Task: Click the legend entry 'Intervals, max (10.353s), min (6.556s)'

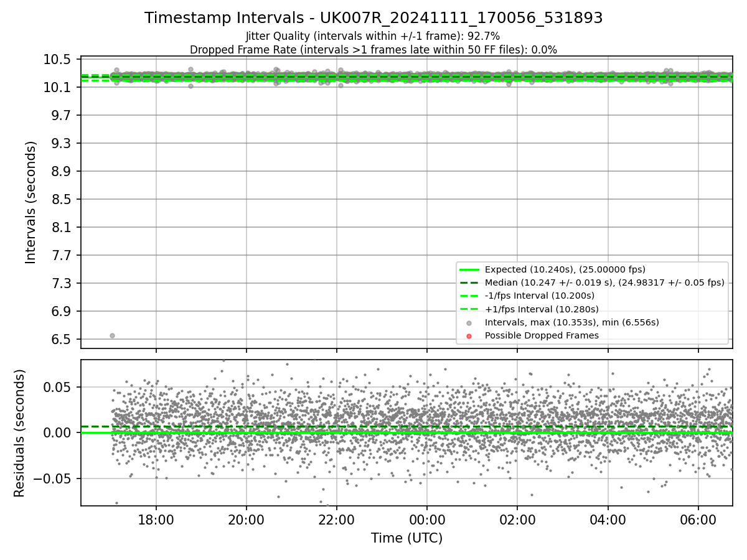Action: pos(571,322)
